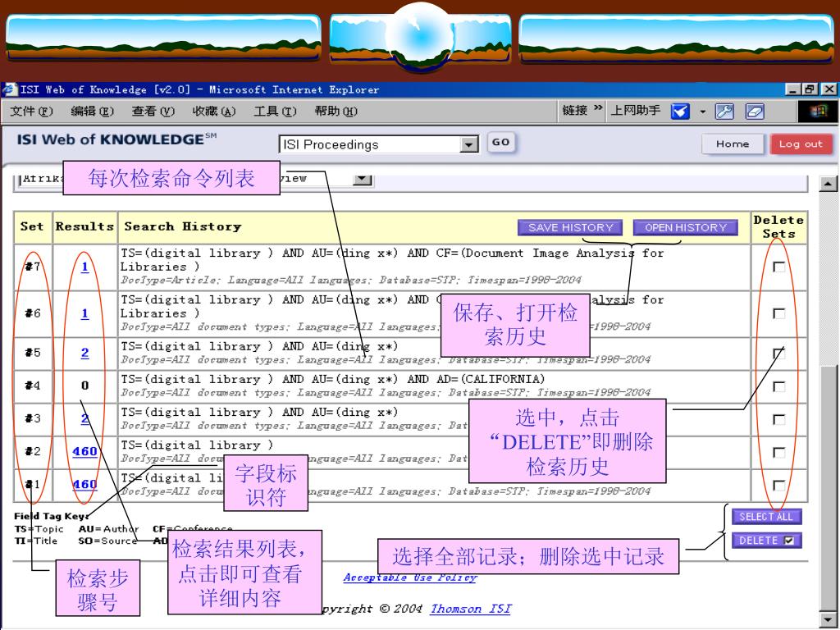Click the scrollbar up arrow
The image size is (840, 630).
pos(829,184)
